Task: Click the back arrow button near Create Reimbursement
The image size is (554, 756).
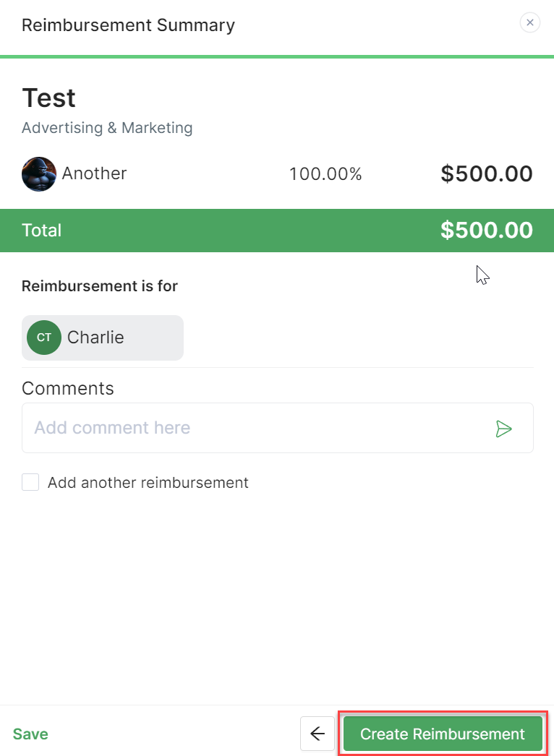Action: tap(318, 733)
